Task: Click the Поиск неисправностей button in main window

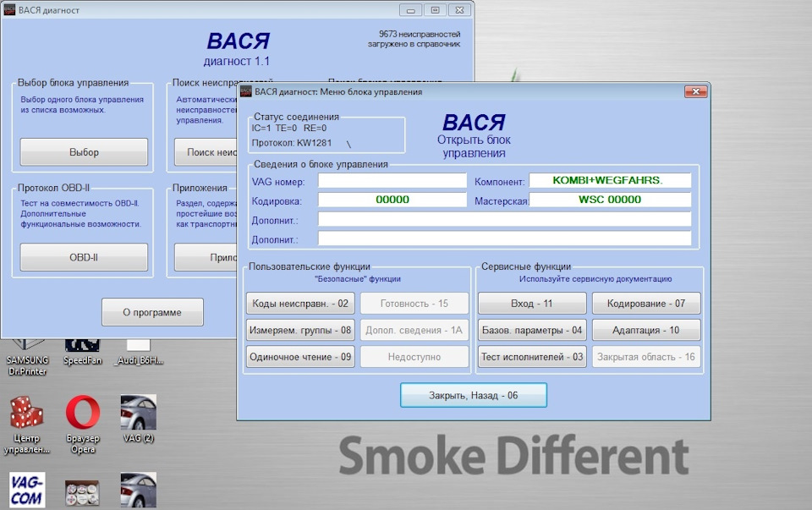Action: coord(206,152)
